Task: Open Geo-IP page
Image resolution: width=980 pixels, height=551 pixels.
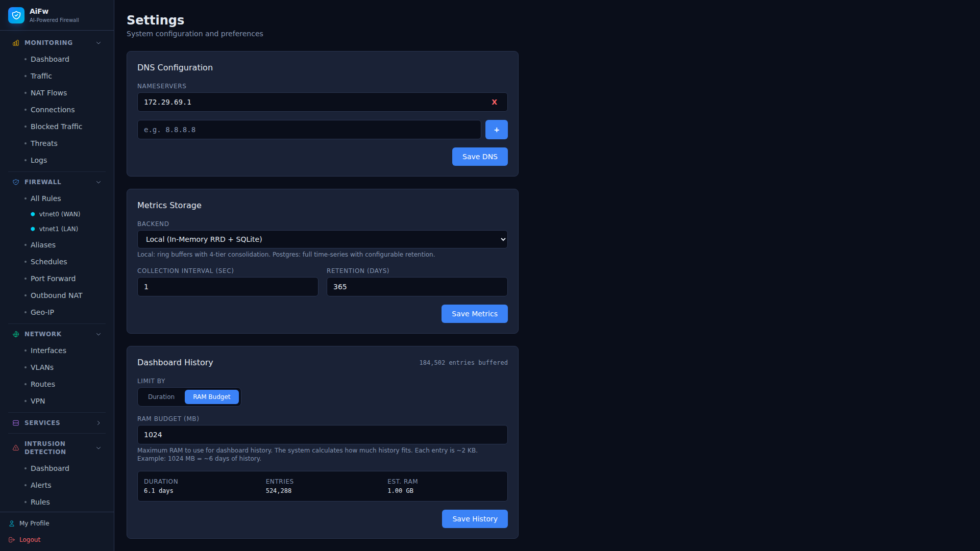Action: pos(42,312)
